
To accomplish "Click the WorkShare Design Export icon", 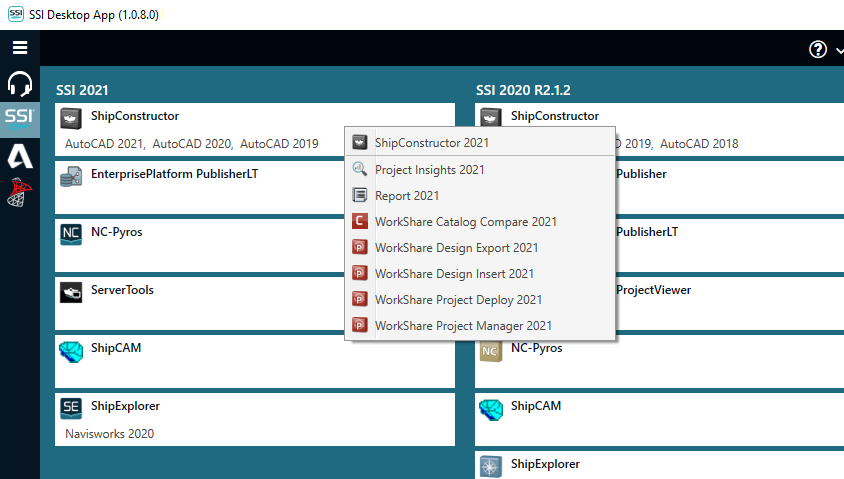I will [360, 247].
